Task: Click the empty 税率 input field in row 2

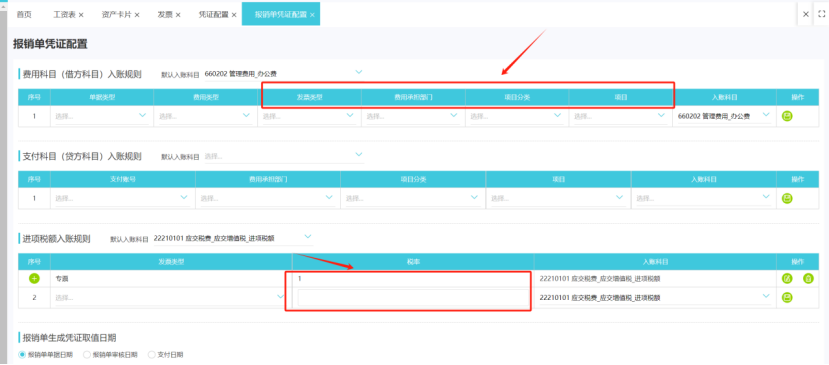Action: pyautogui.click(x=413, y=298)
